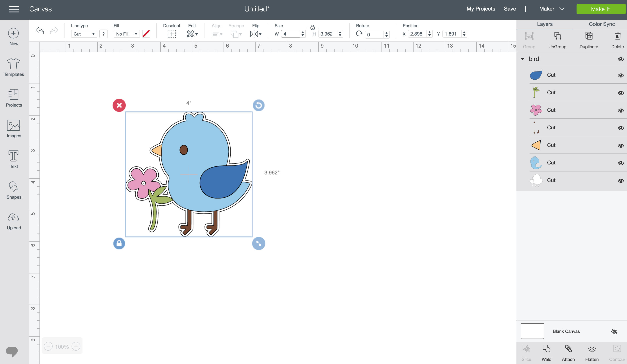Hide the green stem layer
The width and height of the screenshot is (627, 364).
[621, 93]
